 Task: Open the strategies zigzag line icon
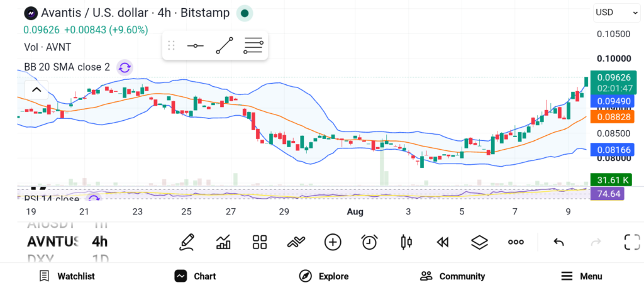296,242
